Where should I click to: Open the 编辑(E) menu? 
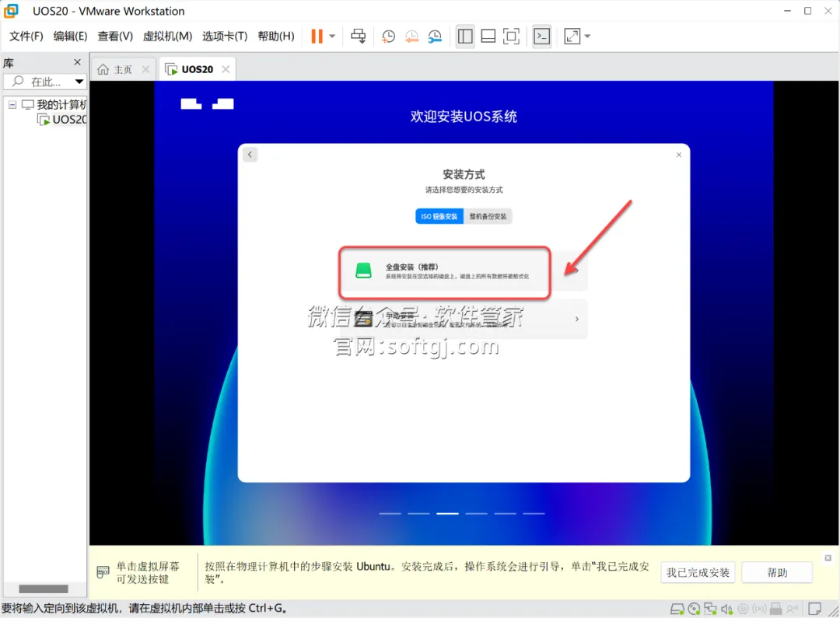click(x=70, y=36)
